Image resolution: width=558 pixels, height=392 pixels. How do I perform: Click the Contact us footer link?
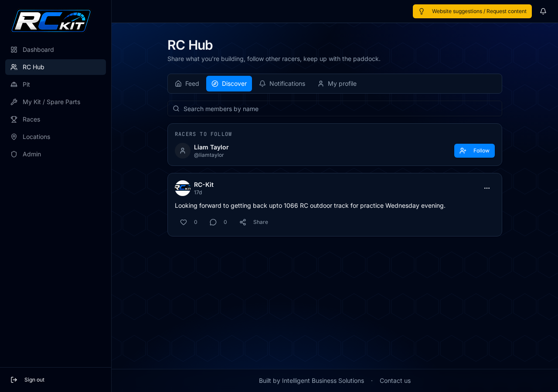(395, 381)
